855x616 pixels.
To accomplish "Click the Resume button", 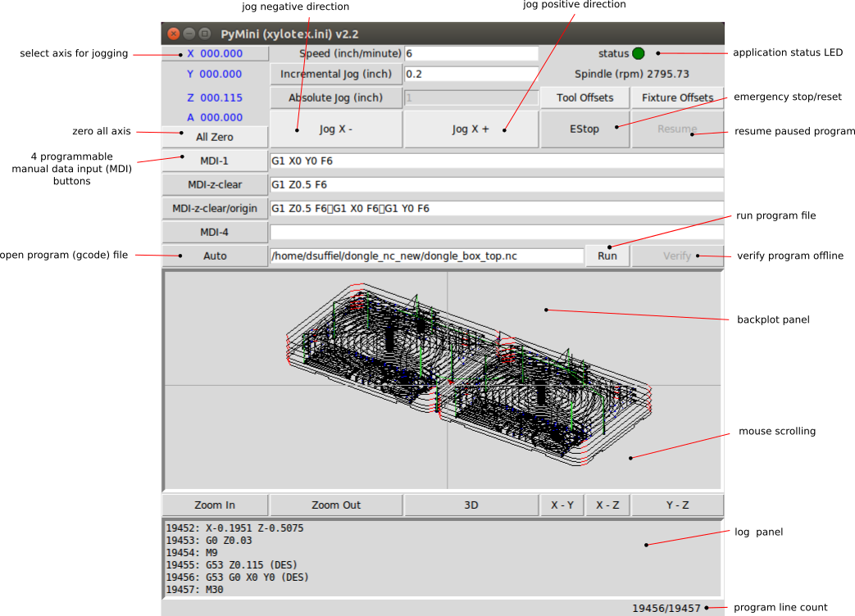I will 677,129.
